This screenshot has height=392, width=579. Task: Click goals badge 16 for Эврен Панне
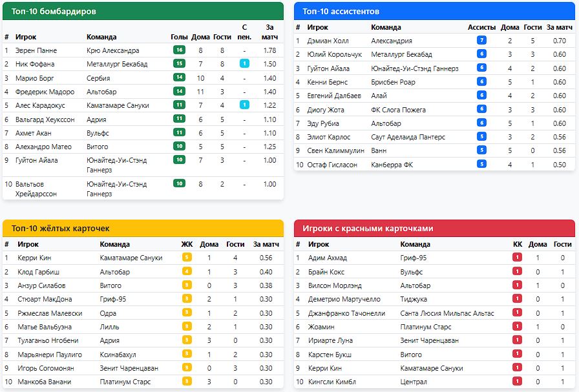tap(179, 50)
